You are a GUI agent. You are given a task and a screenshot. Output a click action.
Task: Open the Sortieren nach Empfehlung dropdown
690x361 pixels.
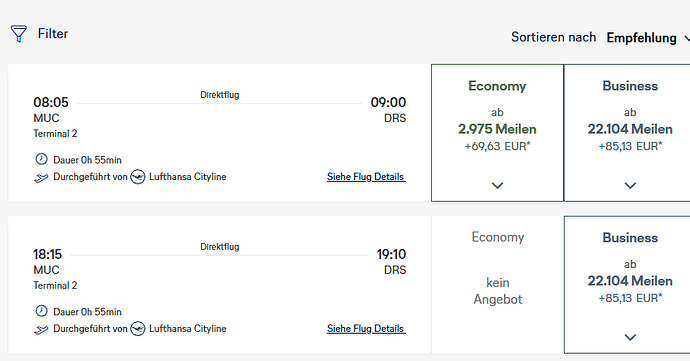(x=647, y=38)
